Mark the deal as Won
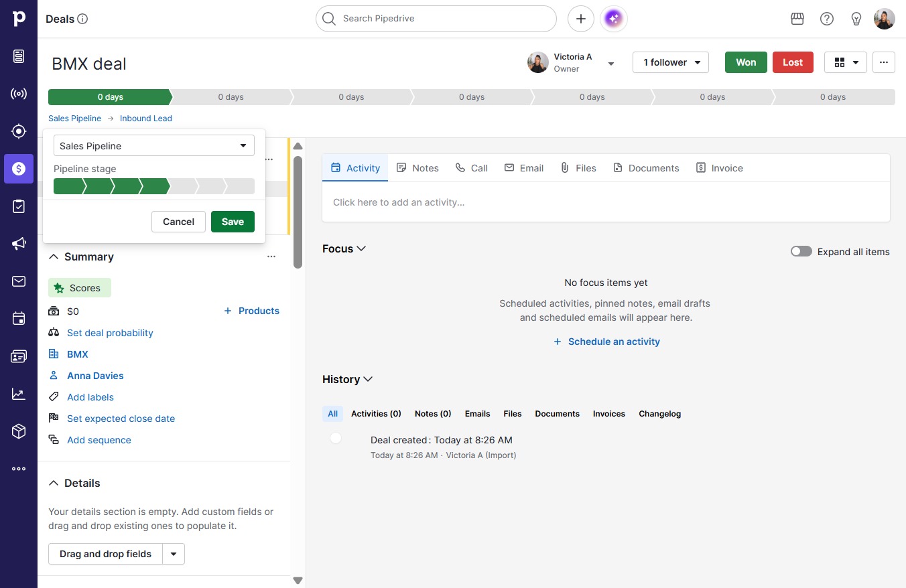Viewport: 906px width, 588px height. 746,62
